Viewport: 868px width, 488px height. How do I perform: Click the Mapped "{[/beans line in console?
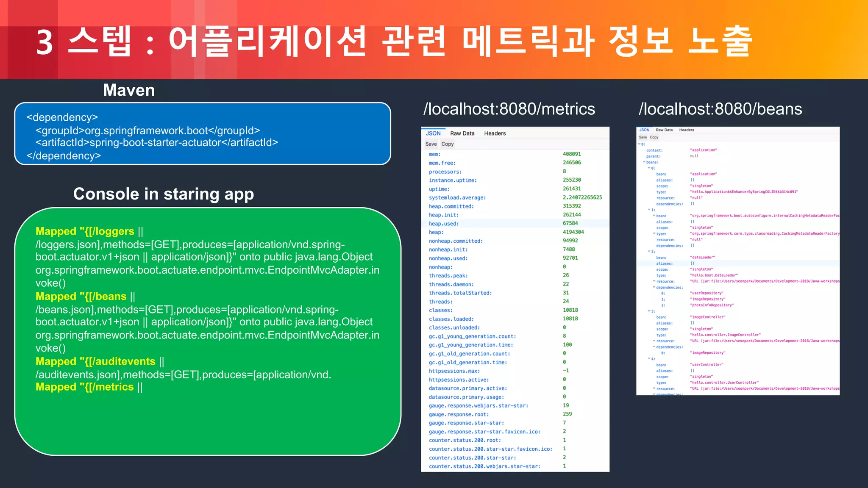tap(85, 296)
